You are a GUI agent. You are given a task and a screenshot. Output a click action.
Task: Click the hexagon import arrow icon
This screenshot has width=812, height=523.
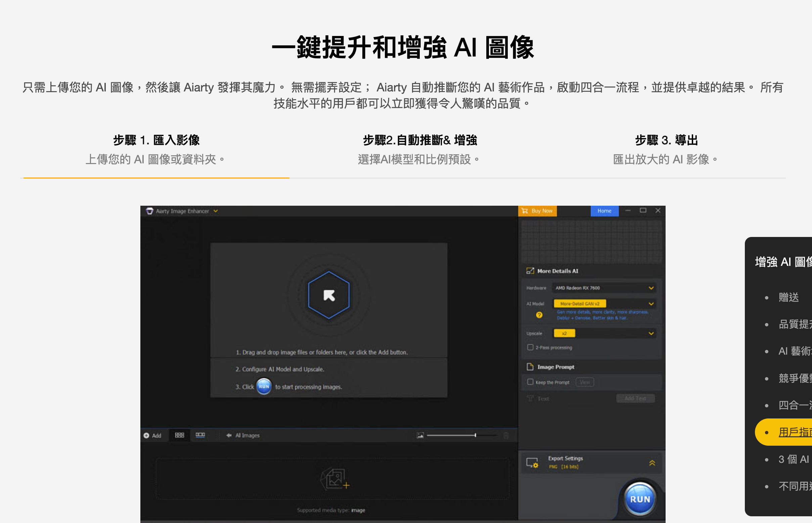[328, 295]
